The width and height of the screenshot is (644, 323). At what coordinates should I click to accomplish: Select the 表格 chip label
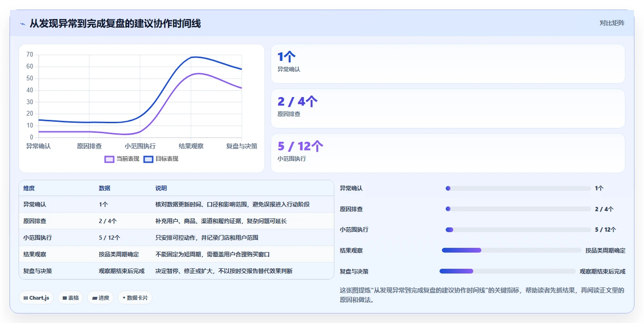pos(73,298)
